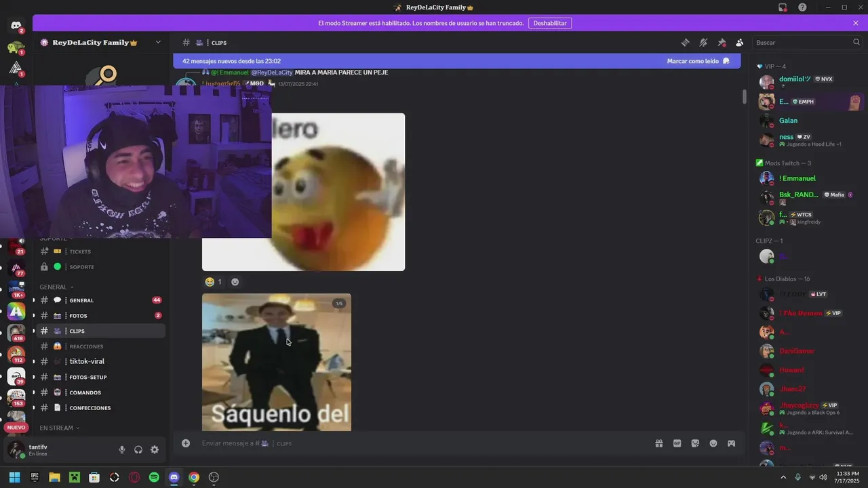The image size is (868, 488).
Task: Open the tiktok-viral channel
Action: [x=100, y=362]
